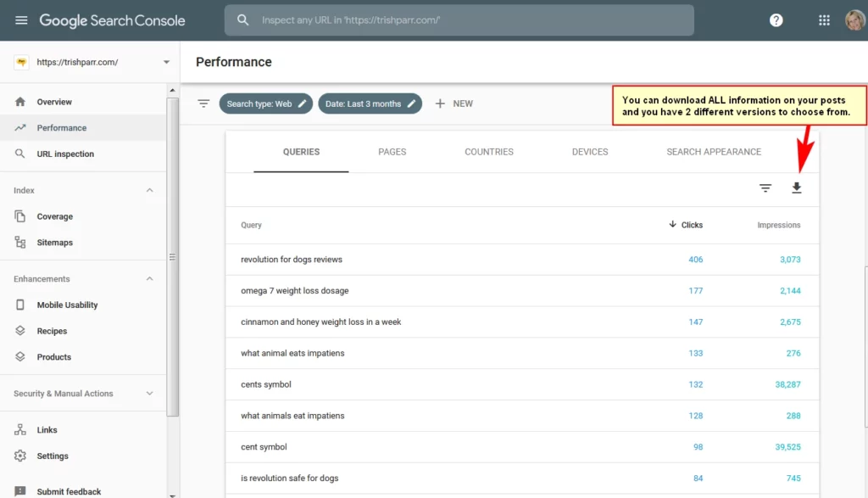This screenshot has width=868, height=498.
Task: Click the filter icon beside Search type chip
Action: pos(203,104)
